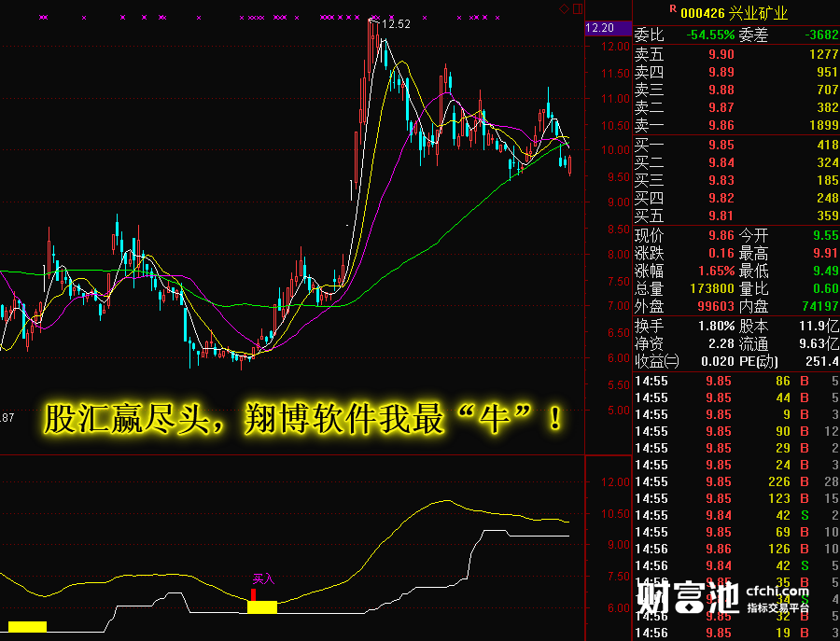
Task: Click the 现价 value 9.86
Action: tap(721, 235)
